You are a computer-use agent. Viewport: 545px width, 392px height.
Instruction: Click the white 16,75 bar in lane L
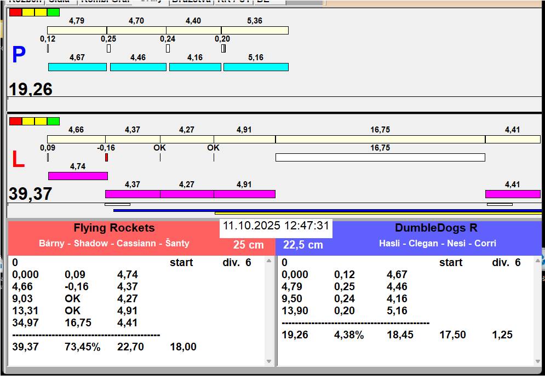click(380, 158)
